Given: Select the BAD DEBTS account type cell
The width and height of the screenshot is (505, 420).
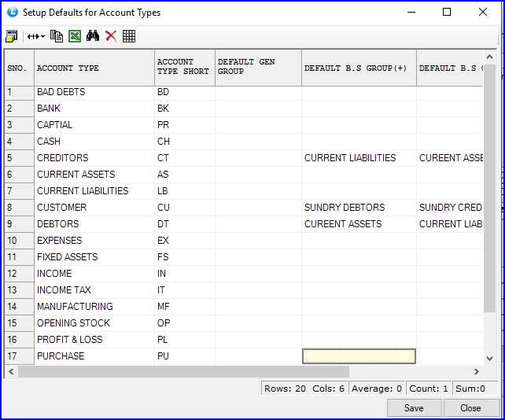Looking at the screenshot, I should point(94,92).
